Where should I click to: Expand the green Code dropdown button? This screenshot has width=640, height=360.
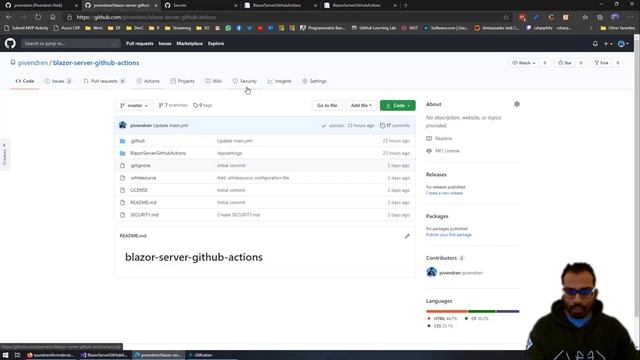398,105
